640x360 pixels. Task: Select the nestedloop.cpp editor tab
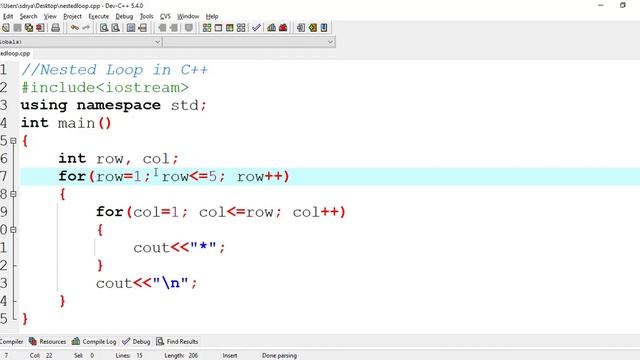pos(15,53)
